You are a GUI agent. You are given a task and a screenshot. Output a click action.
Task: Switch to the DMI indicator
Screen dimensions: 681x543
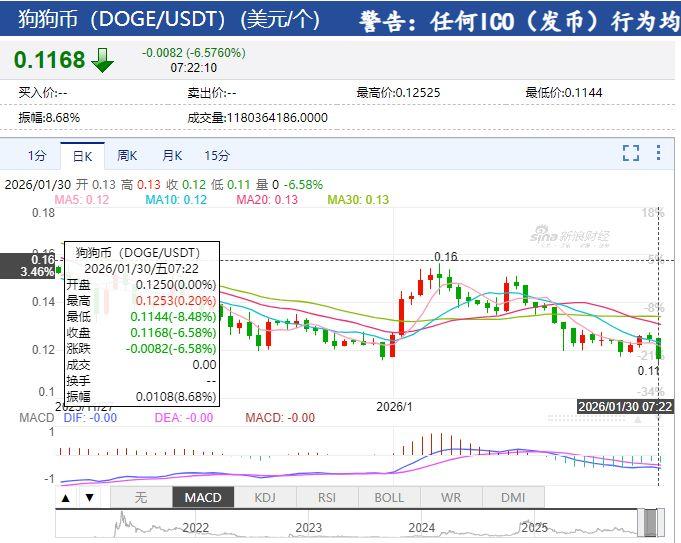513,497
